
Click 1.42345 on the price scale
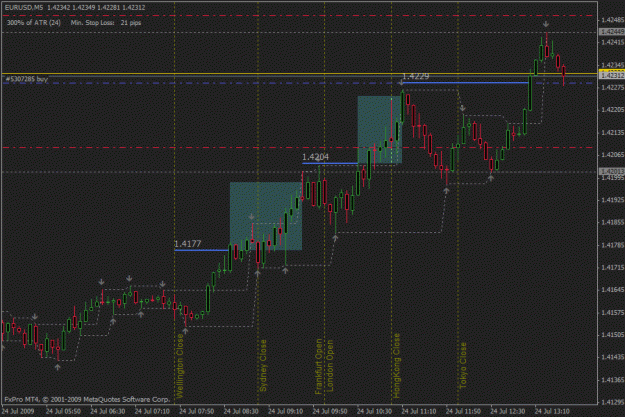tap(613, 65)
